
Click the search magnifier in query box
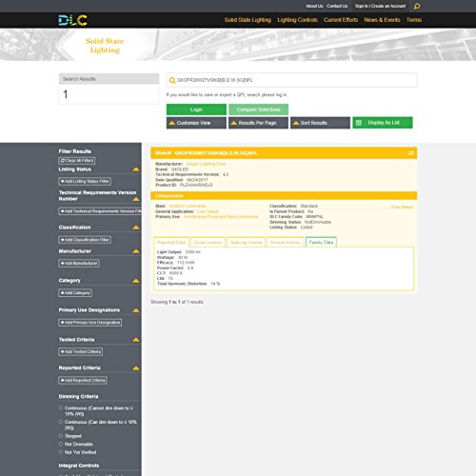[x=172, y=80]
